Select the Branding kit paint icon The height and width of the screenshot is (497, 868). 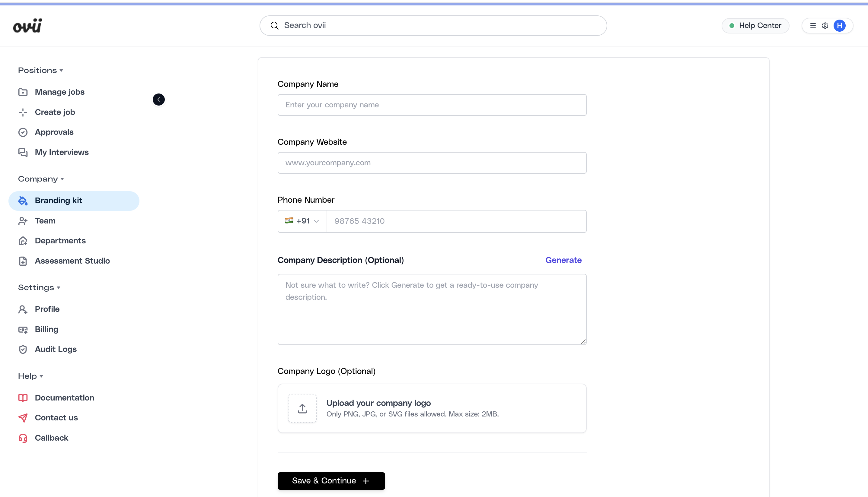click(23, 201)
